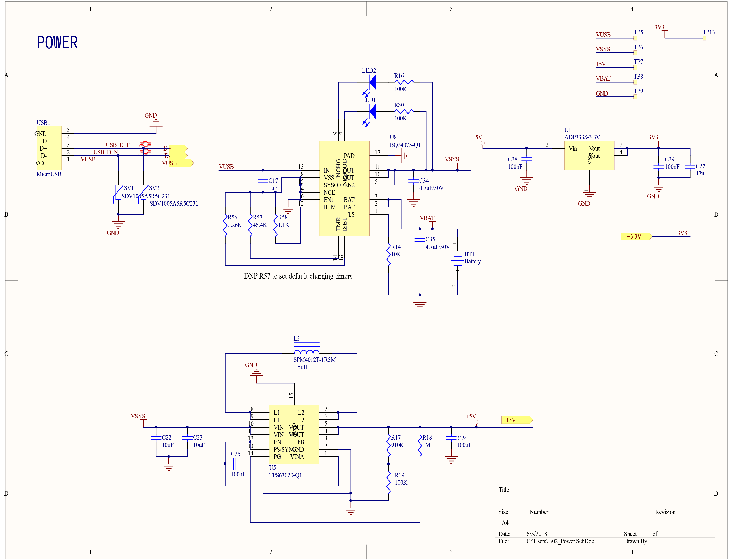729x560 pixels.
Task: Click the ADP3338-3.3V regulator U1 body
Action: click(x=589, y=155)
